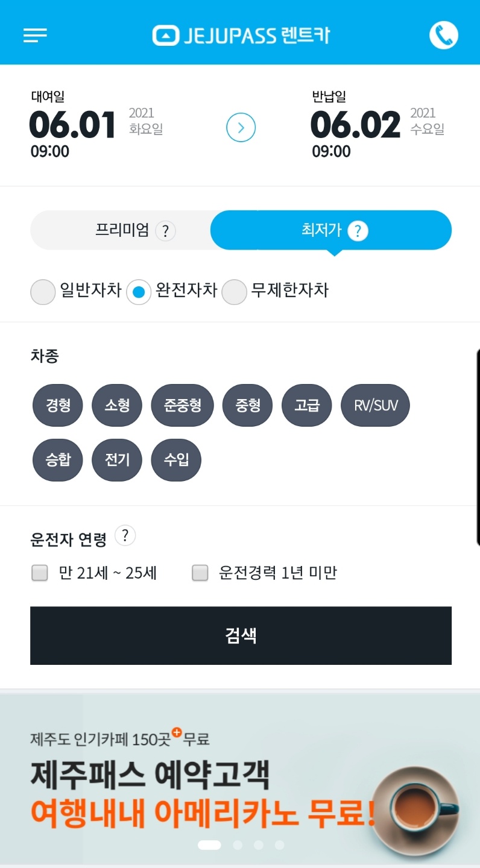The image size is (480, 868).
Task: Select the 전기 car type chip
Action: click(x=117, y=460)
